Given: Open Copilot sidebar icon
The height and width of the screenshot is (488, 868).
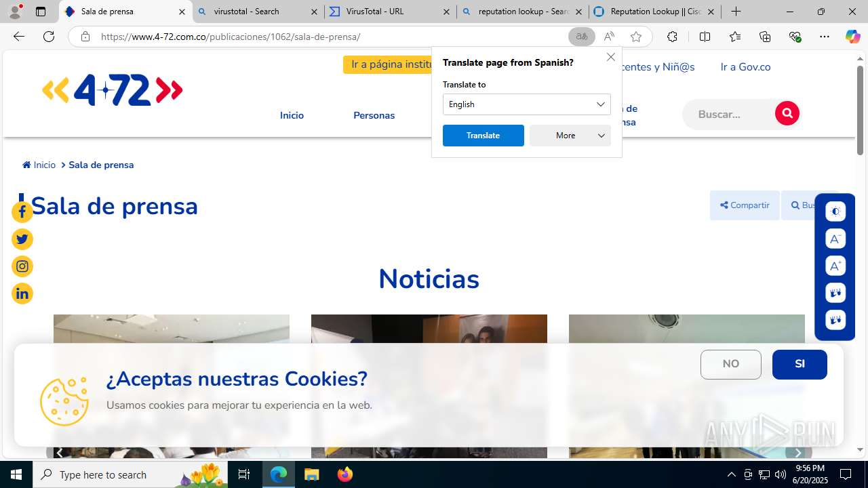Looking at the screenshot, I should point(852,37).
